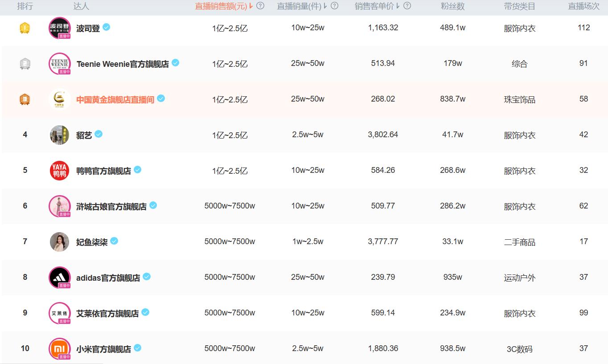The image size is (608, 364).
Task: Select the 489.1w followers cell
Action: tap(452, 28)
